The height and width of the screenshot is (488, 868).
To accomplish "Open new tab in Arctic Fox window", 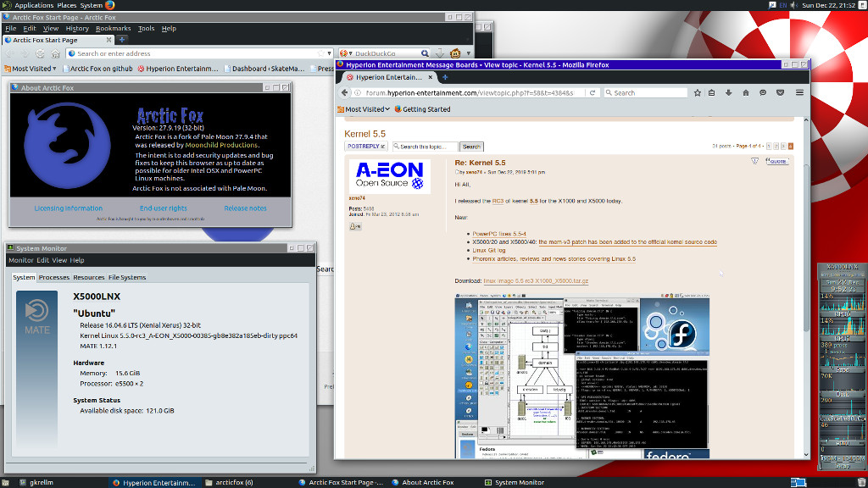I will point(122,40).
